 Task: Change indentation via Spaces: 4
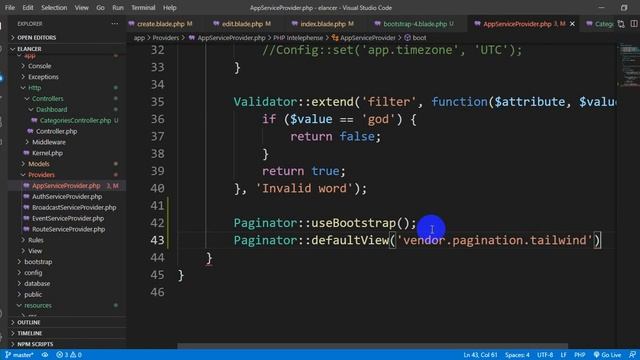[517, 355]
